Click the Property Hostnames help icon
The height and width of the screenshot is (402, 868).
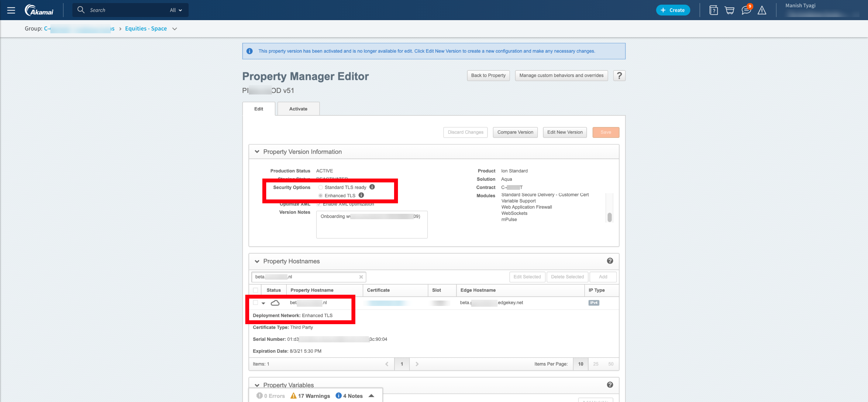(610, 261)
